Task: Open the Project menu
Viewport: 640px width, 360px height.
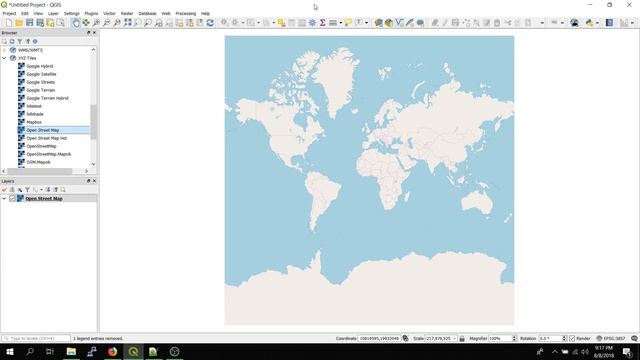Action: tap(9, 13)
